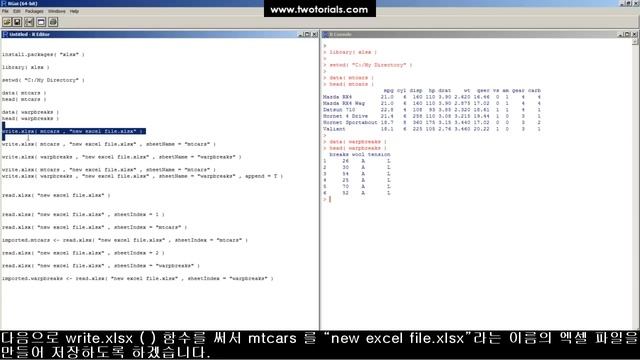The width and height of the screenshot is (640, 360).
Task: Click the library( xlsx ) line in the editor
Action: click(26, 67)
